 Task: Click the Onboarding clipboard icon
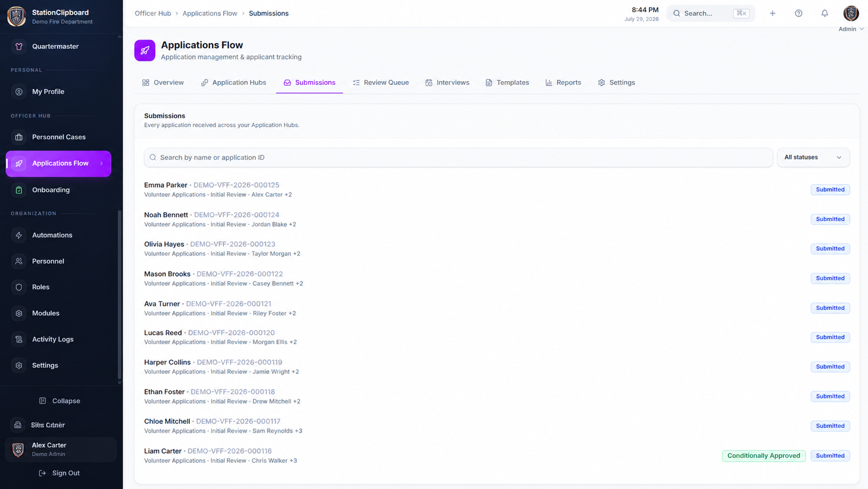click(x=19, y=190)
